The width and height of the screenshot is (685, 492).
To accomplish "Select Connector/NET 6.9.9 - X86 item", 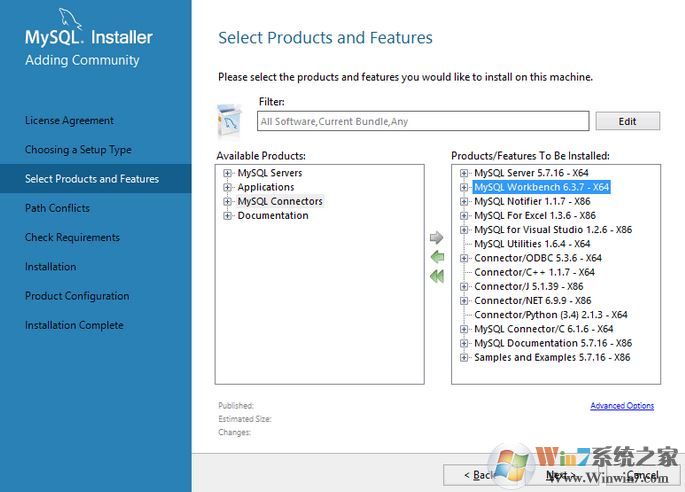I will 533,301.
